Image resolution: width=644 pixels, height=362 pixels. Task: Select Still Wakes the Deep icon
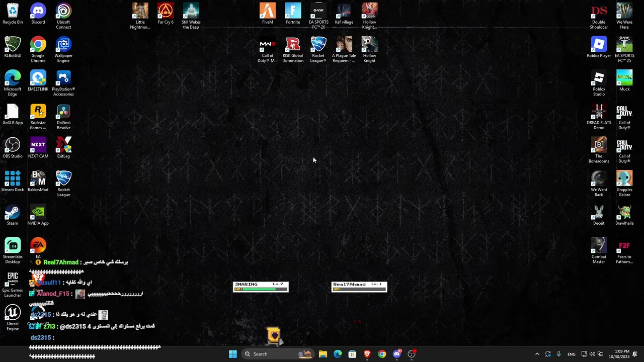[191, 16]
